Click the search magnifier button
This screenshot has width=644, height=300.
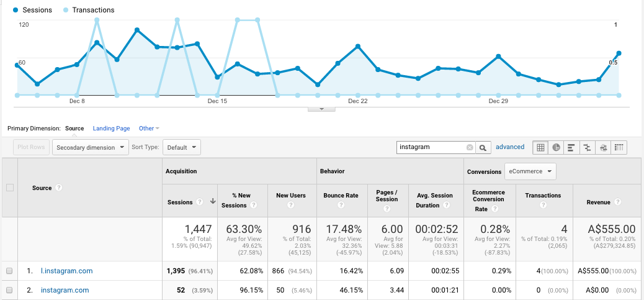(483, 148)
